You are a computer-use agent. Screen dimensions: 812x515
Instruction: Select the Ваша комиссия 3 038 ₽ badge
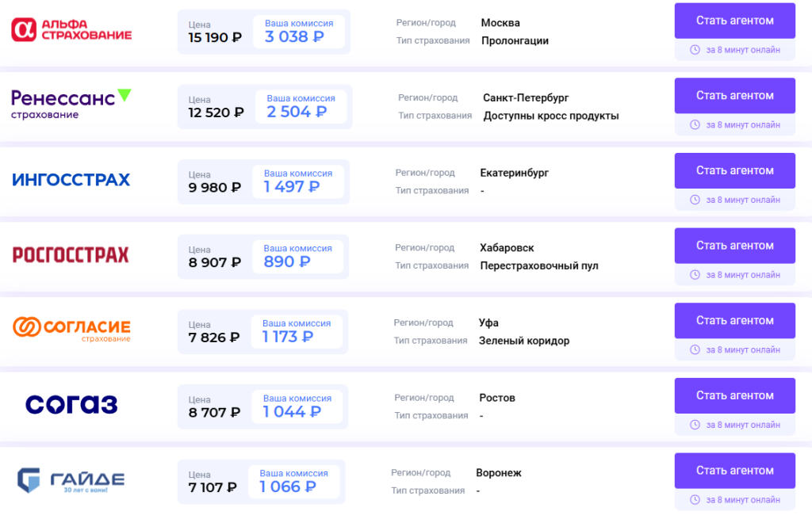[x=299, y=30]
